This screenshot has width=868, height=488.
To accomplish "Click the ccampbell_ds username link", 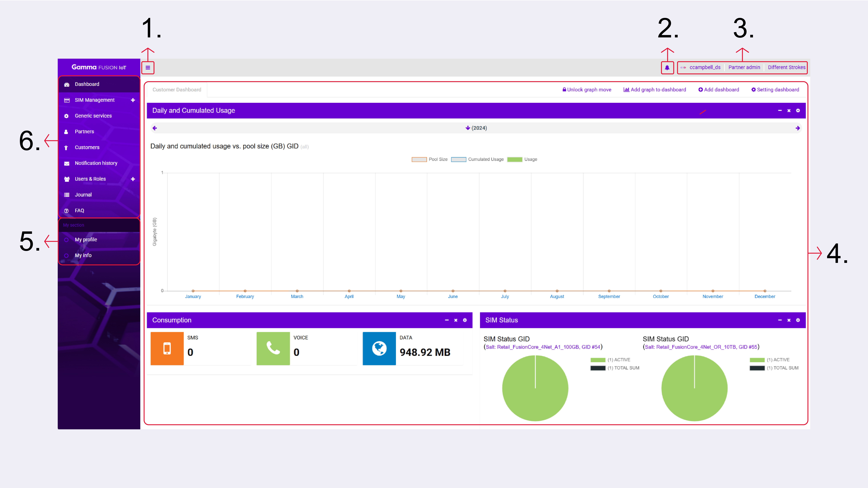I will [705, 68].
